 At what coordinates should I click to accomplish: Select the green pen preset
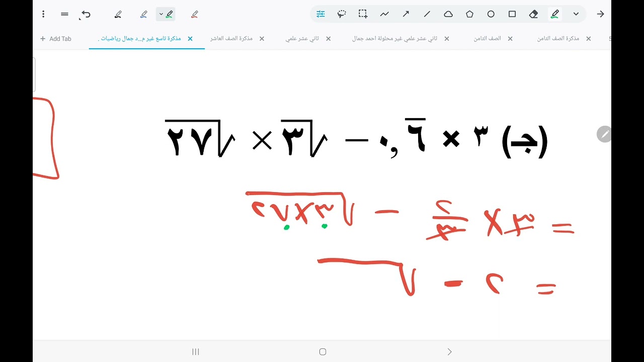point(170,14)
